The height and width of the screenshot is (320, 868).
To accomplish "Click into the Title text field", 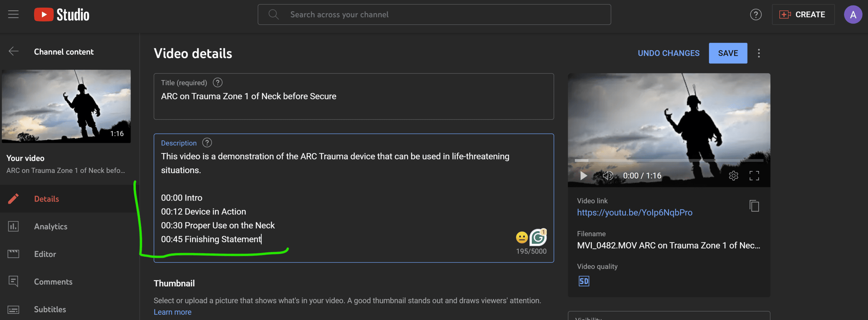I will point(354,97).
